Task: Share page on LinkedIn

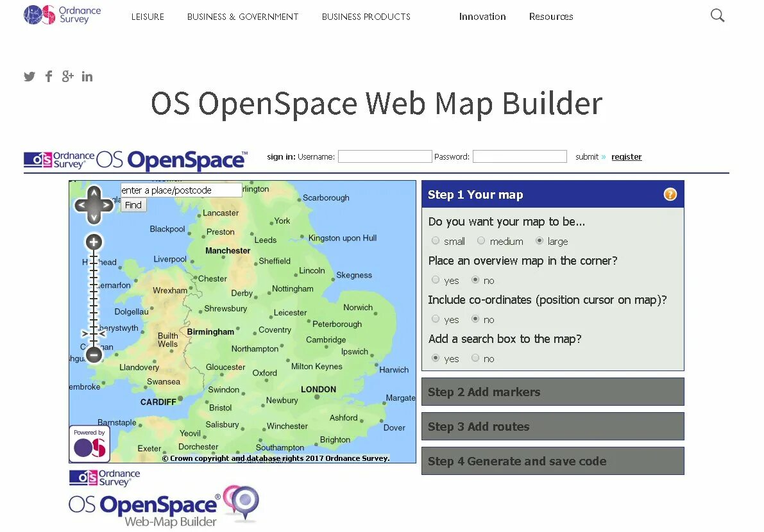Action: (87, 76)
